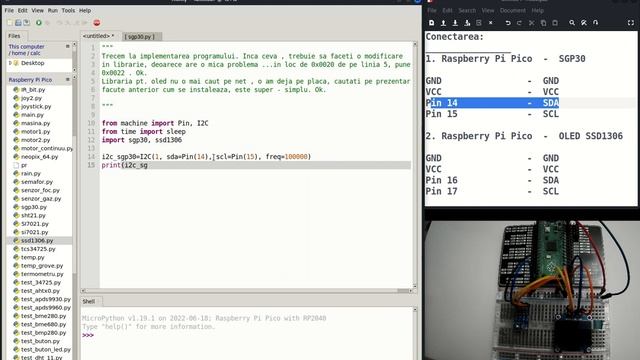The height and width of the screenshot is (360, 640).
Task: Stop the backend with red Stop icon
Action: (97, 23)
